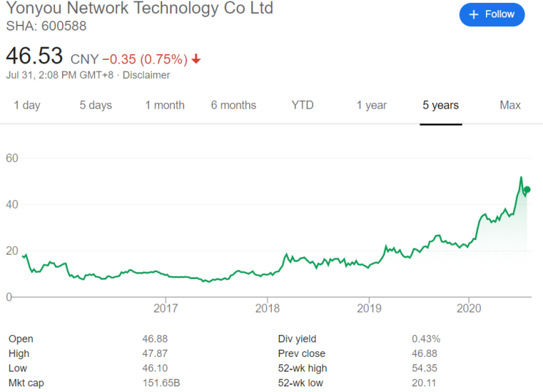Switch to the 1 day tab
The height and width of the screenshot is (392, 543).
[x=27, y=105]
